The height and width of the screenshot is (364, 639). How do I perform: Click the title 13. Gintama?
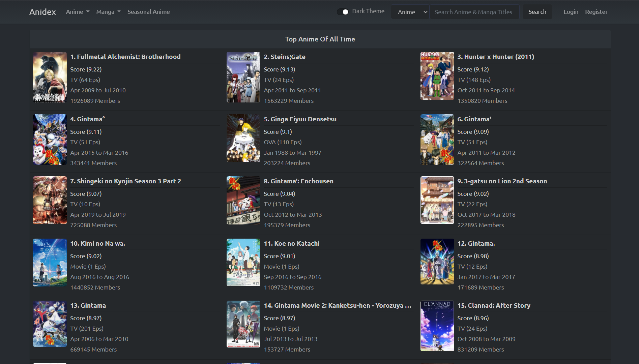pos(88,305)
